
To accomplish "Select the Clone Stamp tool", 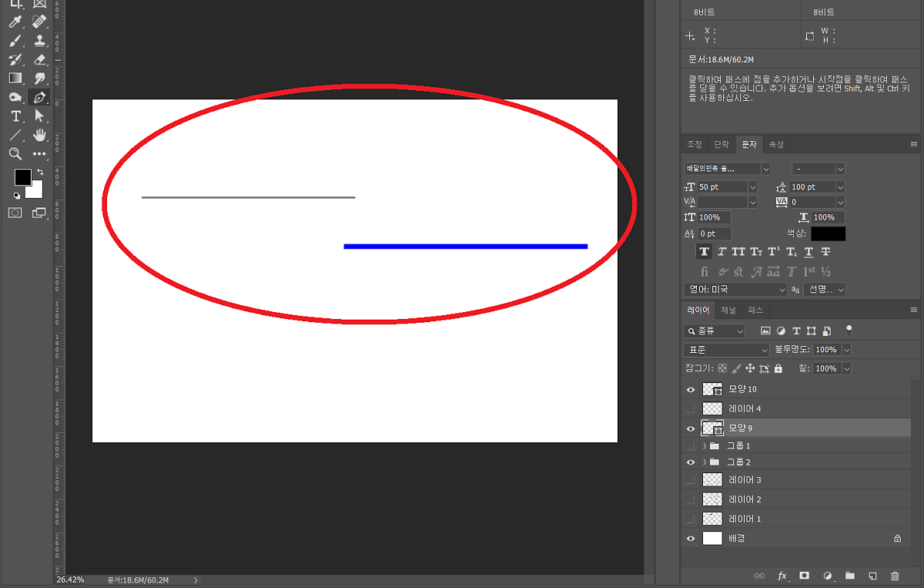I will click(x=39, y=41).
